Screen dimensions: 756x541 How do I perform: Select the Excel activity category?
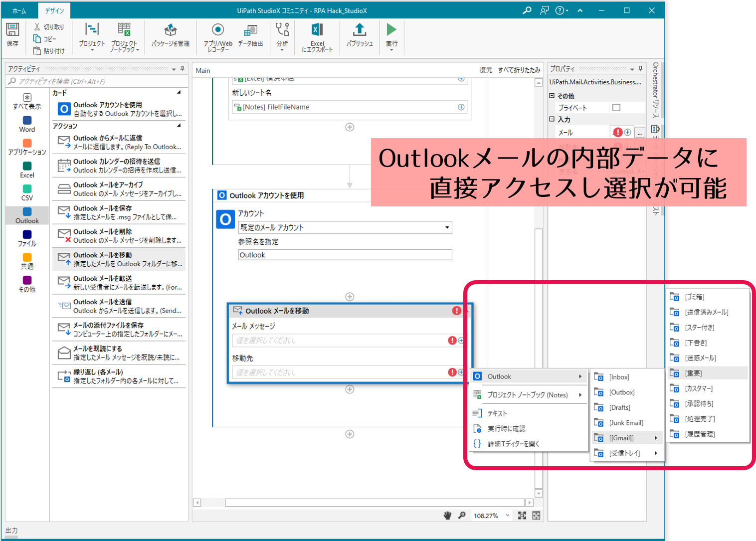pyautogui.click(x=27, y=170)
